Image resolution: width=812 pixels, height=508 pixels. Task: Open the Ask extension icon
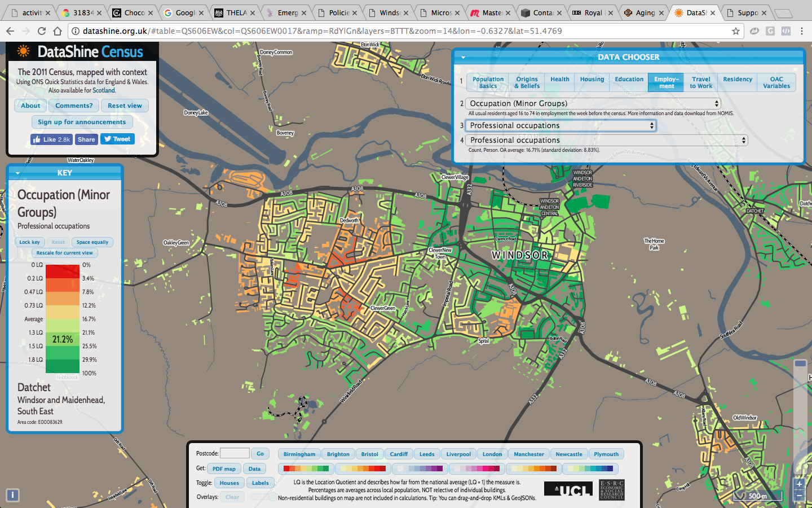[x=754, y=31]
